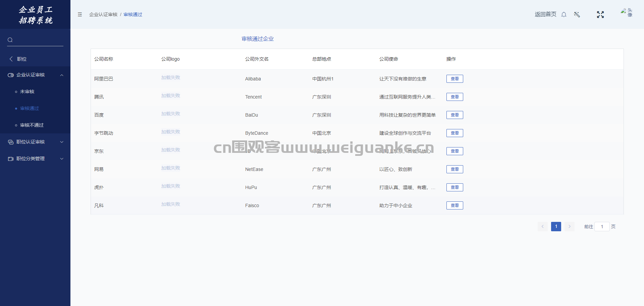
Task: View details for 凡科
Action: (x=455, y=205)
